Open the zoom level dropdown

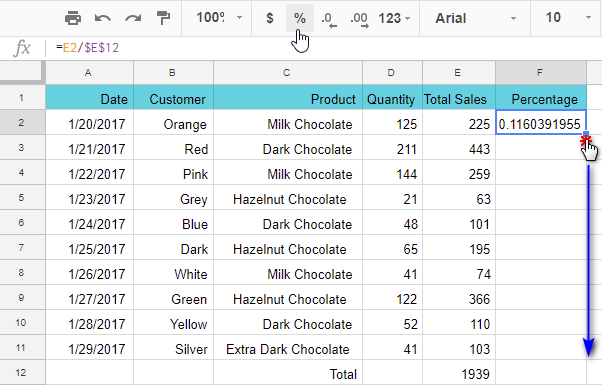pos(219,18)
